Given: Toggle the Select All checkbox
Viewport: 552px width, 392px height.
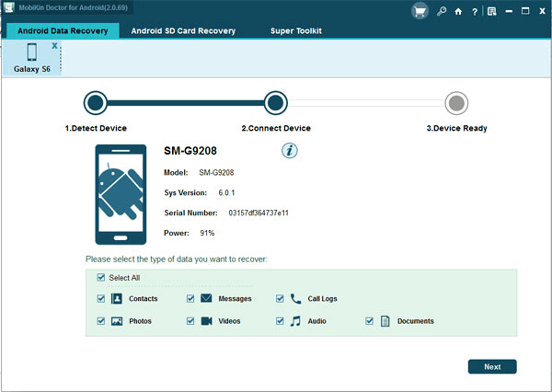Looking at the screenshot, I should click(101, 277).
